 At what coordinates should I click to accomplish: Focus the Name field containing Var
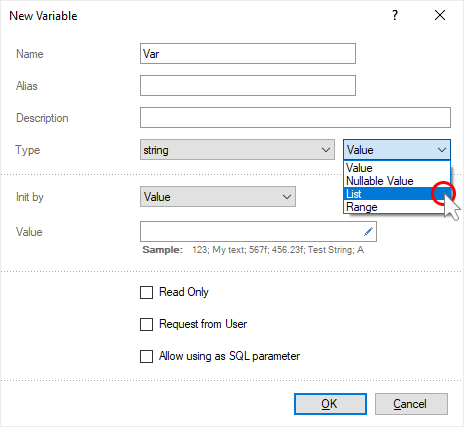click(248, 53)
